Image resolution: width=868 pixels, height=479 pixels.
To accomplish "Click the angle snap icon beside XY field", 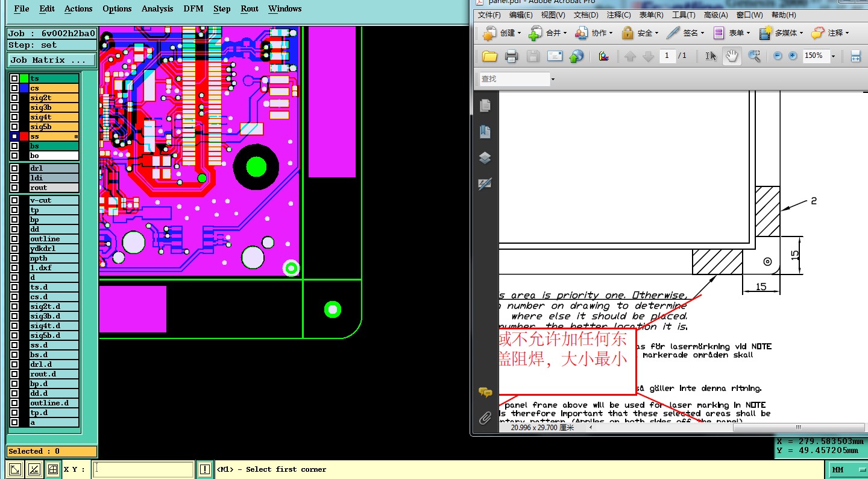I will (x=34, y=469).
